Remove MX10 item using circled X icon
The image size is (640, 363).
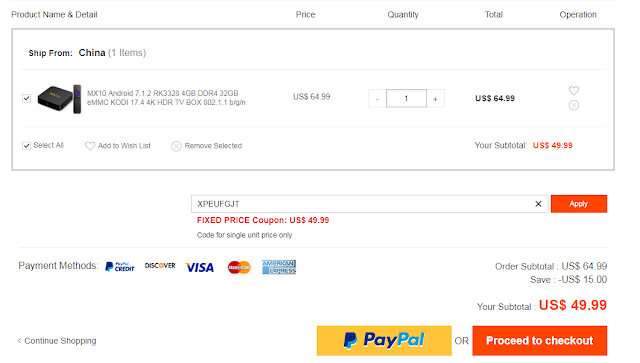click(574, 105)
